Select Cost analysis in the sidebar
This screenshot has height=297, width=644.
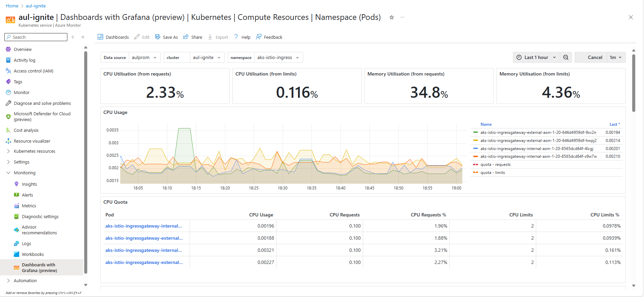click(26, 130)
